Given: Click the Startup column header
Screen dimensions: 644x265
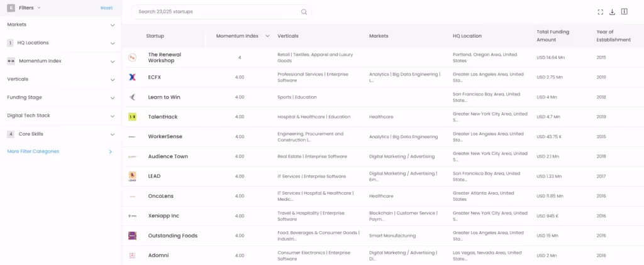Looking at the screenshot, I should point(155,36).
